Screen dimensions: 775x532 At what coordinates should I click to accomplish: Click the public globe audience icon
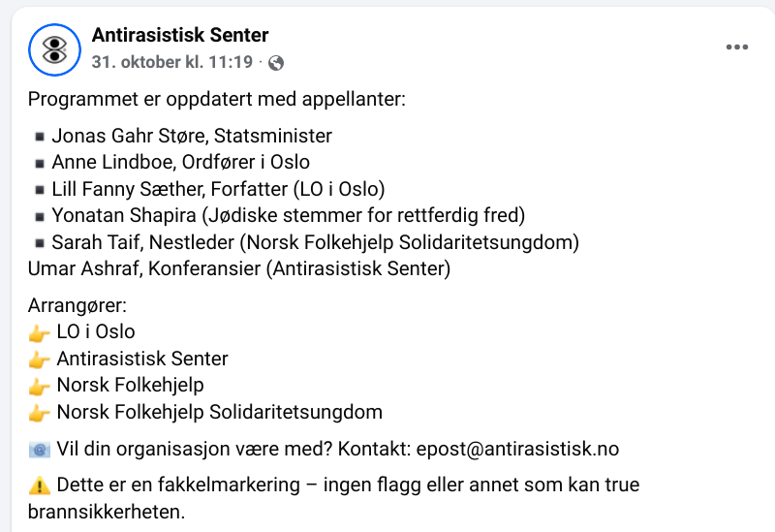click(x=276, y=63)
